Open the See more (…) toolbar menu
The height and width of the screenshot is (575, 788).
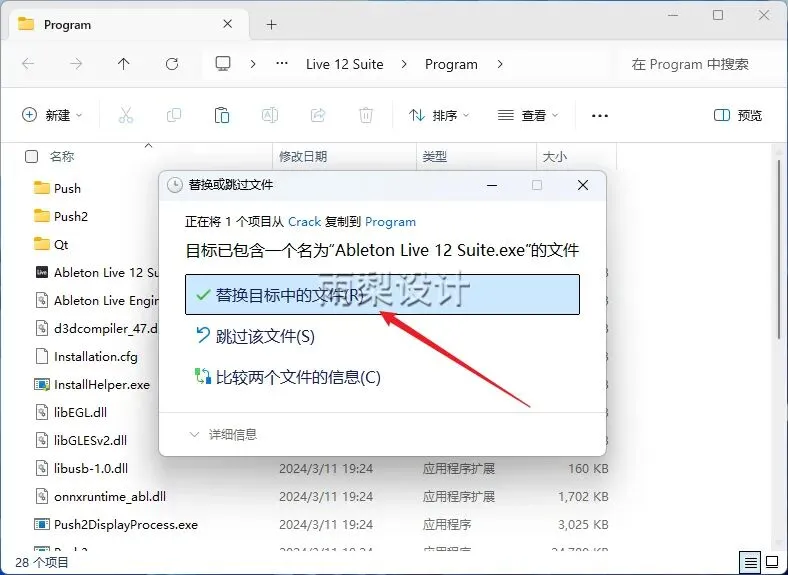pos(600,116)
